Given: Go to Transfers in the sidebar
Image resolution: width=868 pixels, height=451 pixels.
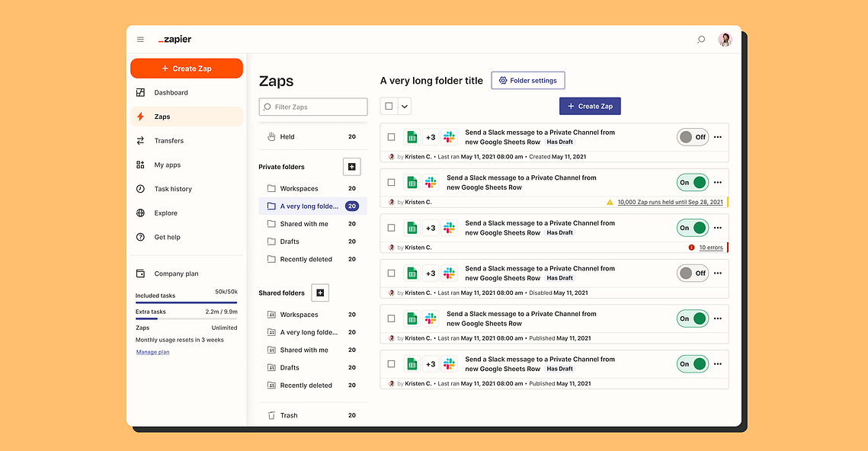Looking at the screenshot, I should [x=187, y=141].
